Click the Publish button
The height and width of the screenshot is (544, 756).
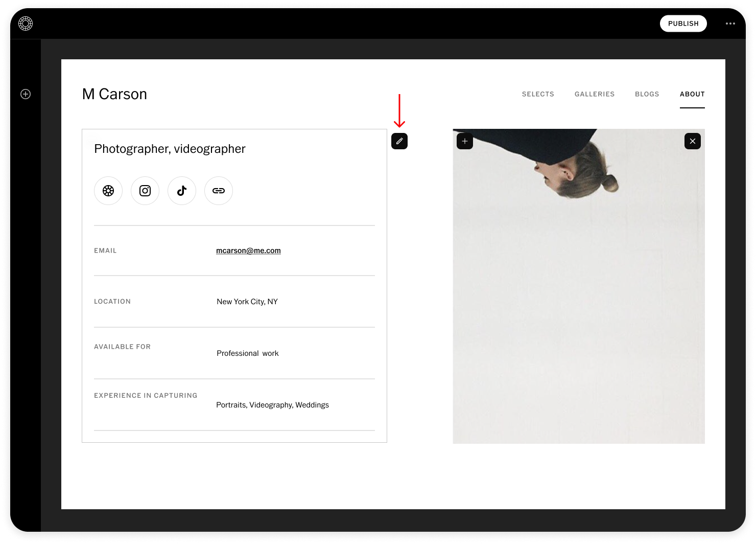683,24
